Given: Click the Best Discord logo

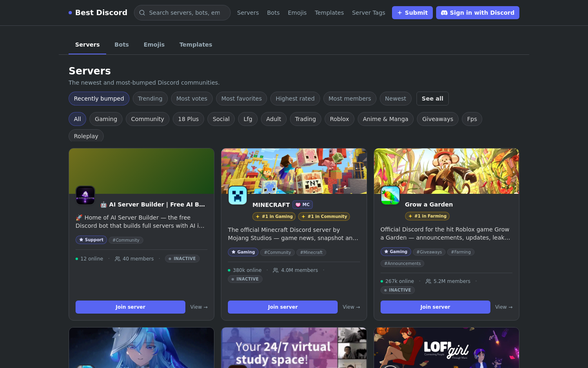Looking at the screenshot, I should pyautogui.click(x=98, y=13).
